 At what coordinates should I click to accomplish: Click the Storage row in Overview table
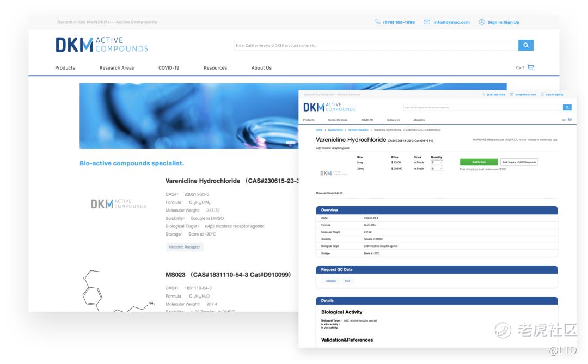[x=437, y=254]
